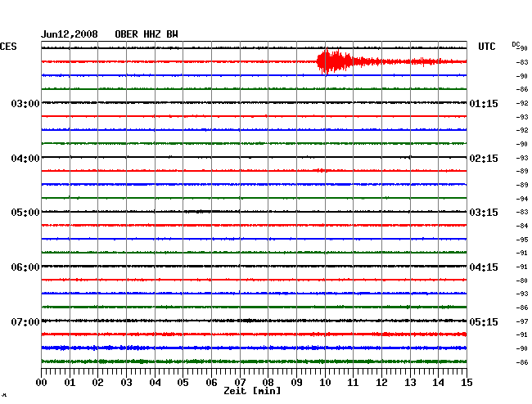This screenshot has height=404, width=532.
Task: Click the DC offset value -84
Action: coord(522,226)
